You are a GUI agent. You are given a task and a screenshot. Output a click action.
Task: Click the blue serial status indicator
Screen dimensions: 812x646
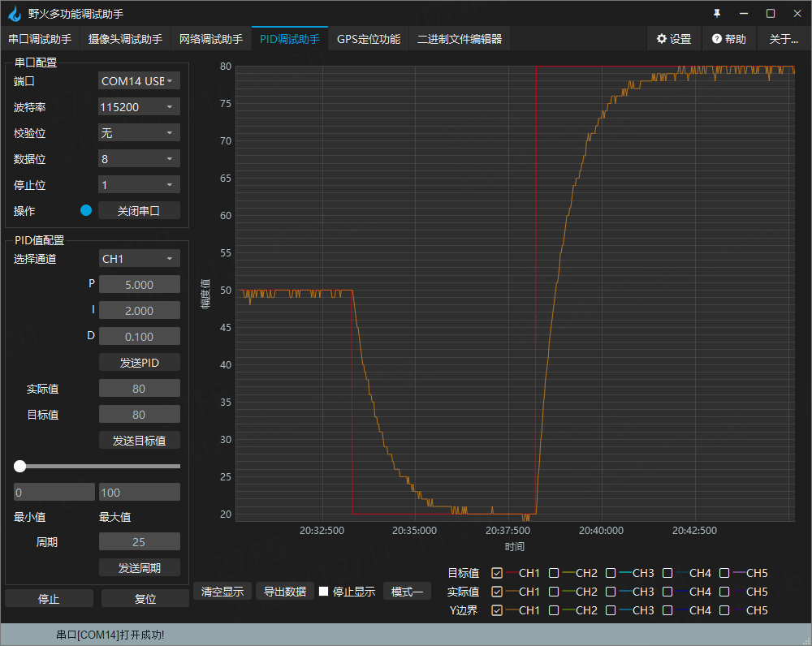[86, 210]
